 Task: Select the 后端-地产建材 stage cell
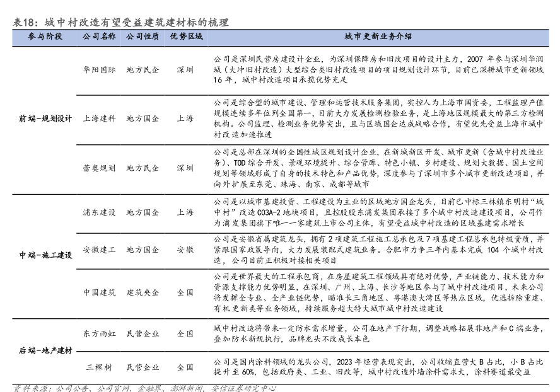pos(45,350)
